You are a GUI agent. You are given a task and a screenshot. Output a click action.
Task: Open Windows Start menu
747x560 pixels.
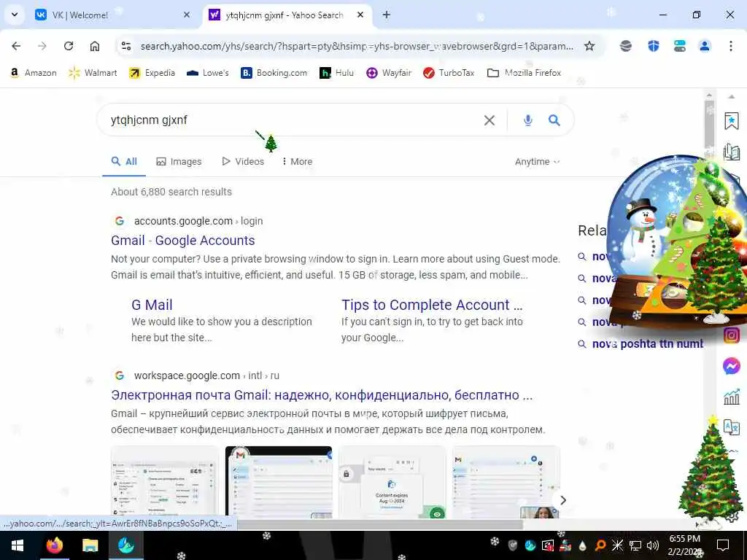point(18,545)
